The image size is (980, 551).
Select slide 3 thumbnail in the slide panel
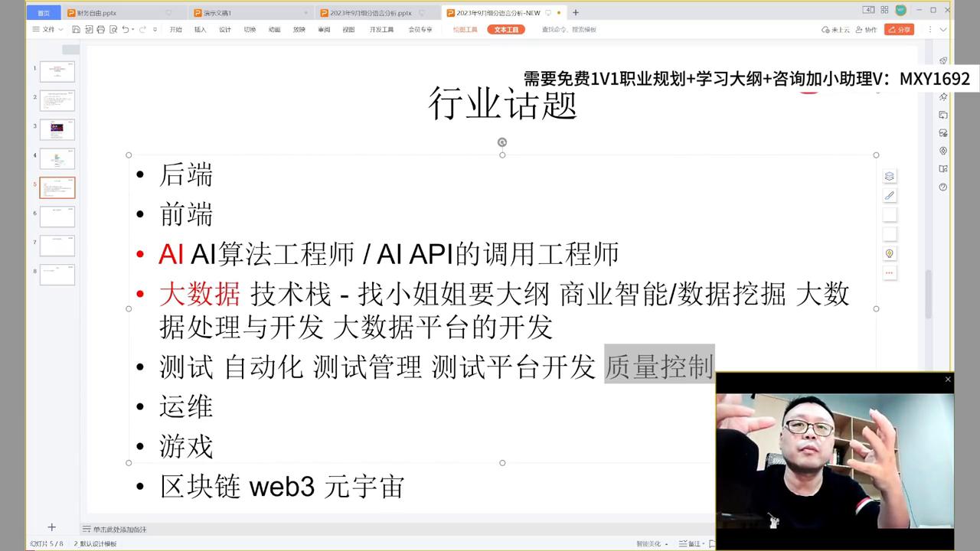[57, 129]
